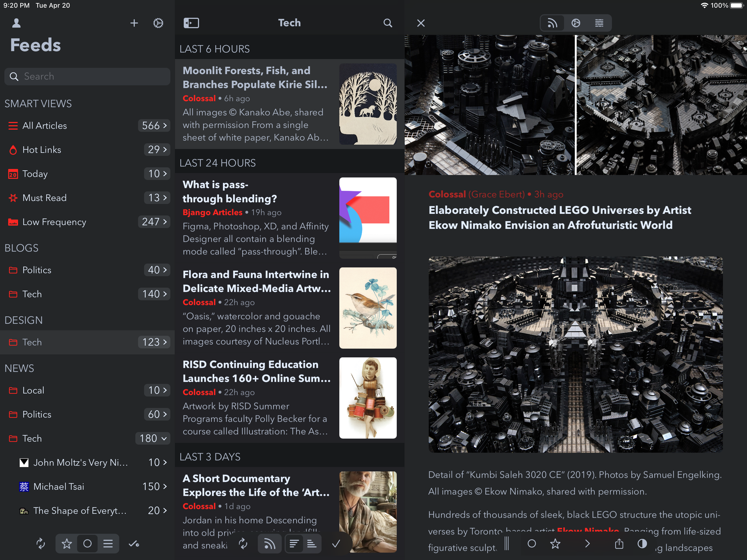Toggle sidebar with panel icon

tap(191, 23)
